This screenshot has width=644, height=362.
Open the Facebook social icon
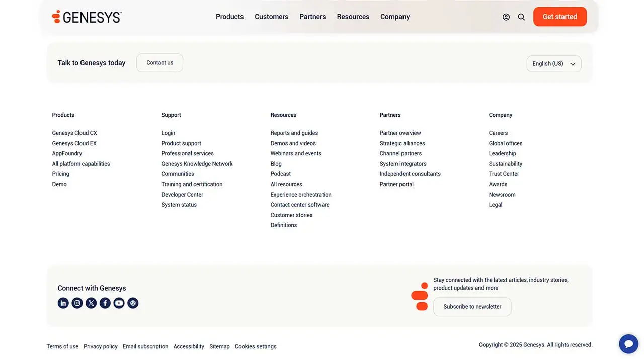[x=105, y=303]
